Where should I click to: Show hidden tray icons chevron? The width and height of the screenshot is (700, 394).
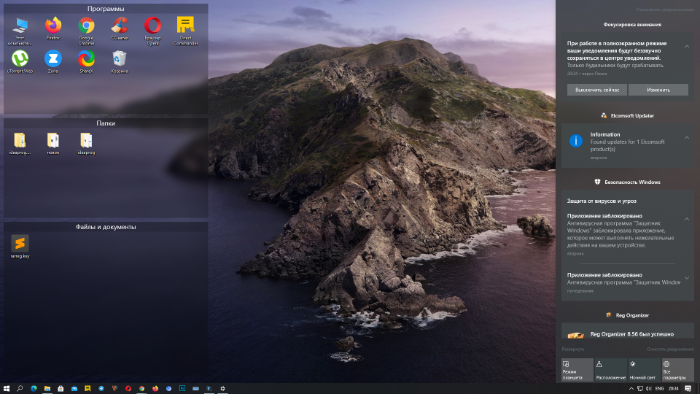pyautogui.click(x=631, y=389)
